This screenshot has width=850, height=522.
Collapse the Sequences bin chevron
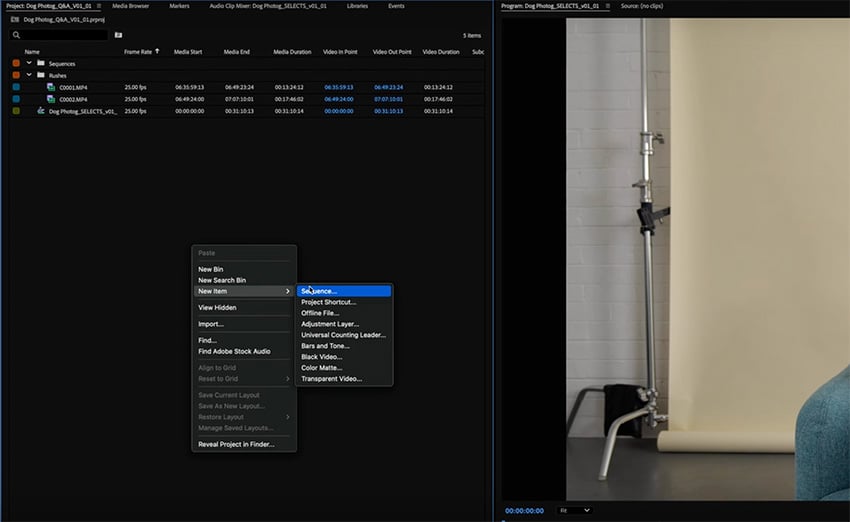click(29, 63)
